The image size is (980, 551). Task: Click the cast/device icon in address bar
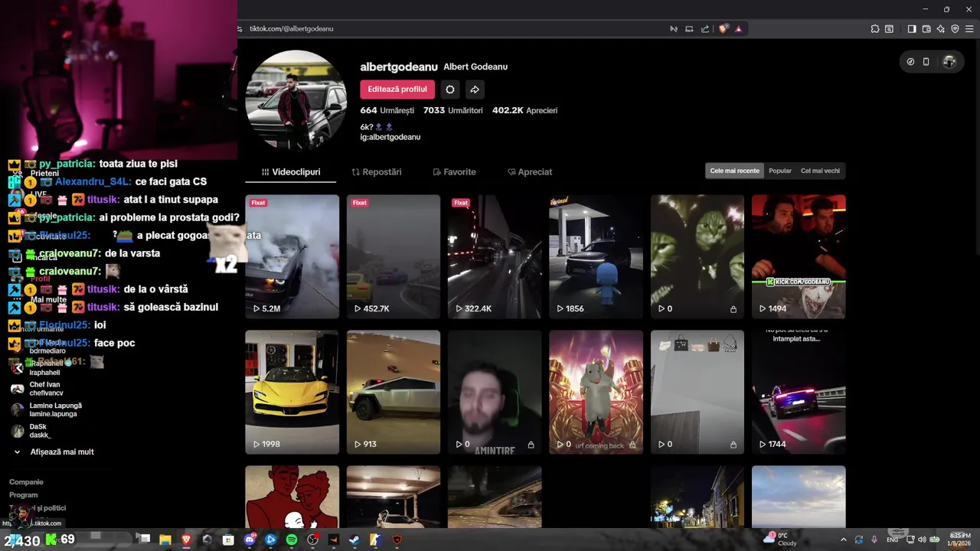point(689,29)
